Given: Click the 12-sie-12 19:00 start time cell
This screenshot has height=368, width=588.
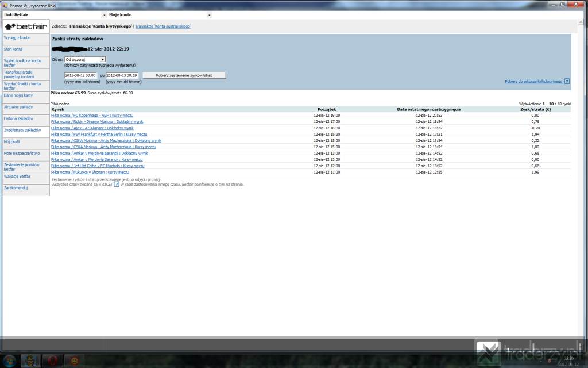Looking at the screenshot, I should (327, 115).
